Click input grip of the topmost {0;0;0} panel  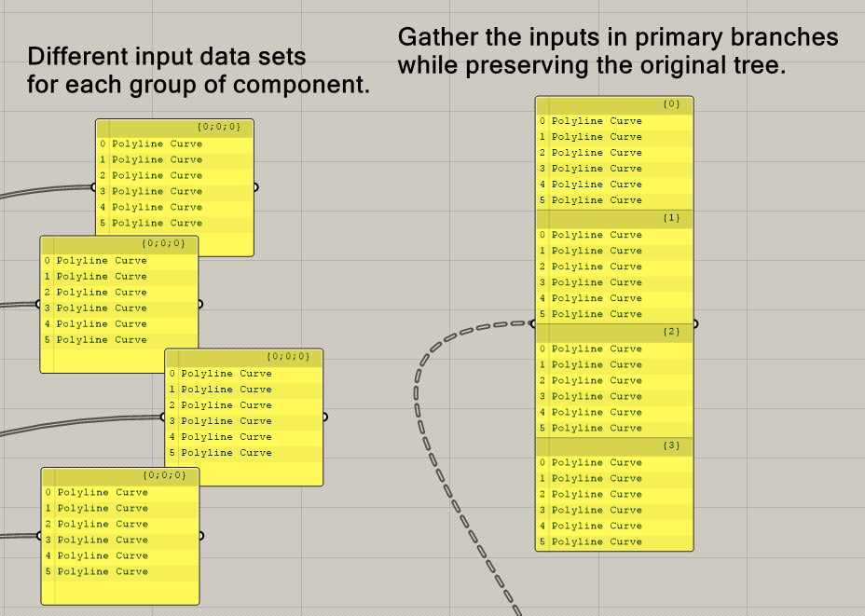(94, 187)
